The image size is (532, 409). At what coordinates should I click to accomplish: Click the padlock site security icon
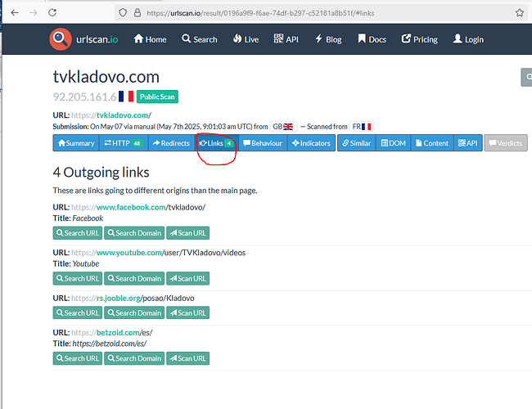(x=137, y=13)
